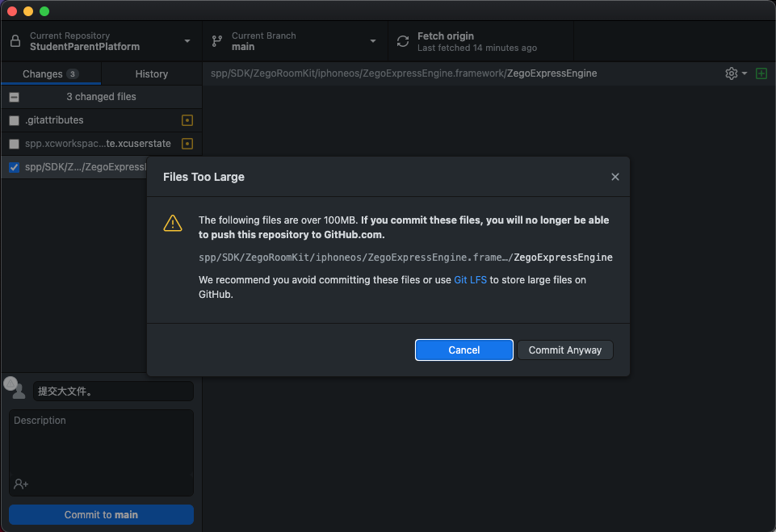Image resolution: width=776 pixels, height=532 pixels.
Task: Open the Git LFS link
Action: (x=471, y=279)
